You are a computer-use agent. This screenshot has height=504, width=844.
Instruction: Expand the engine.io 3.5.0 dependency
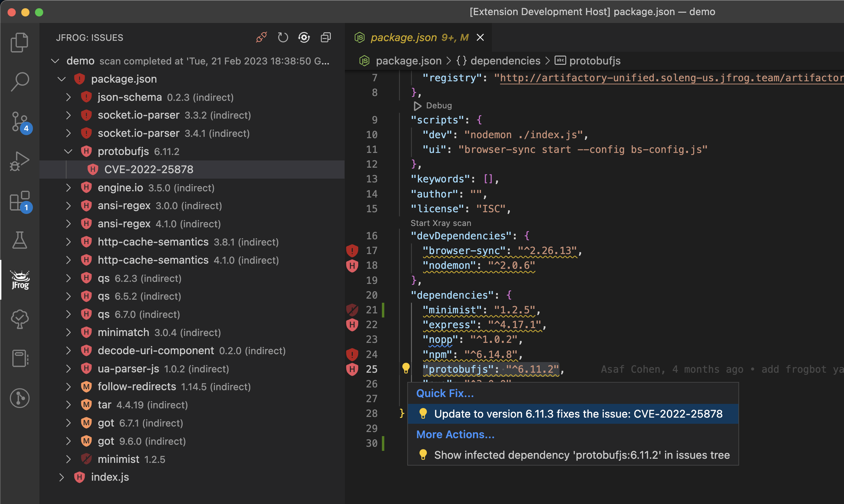pyautogui.click(x=68, y=188)
